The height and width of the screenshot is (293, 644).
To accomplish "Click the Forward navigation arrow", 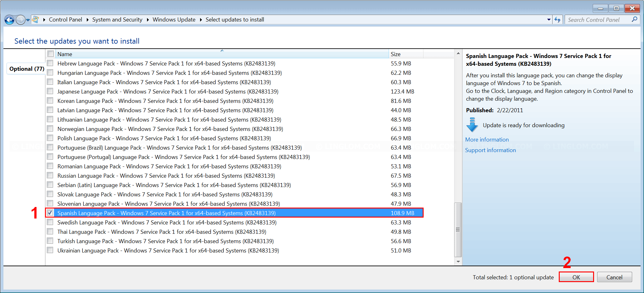I will 20,20.
